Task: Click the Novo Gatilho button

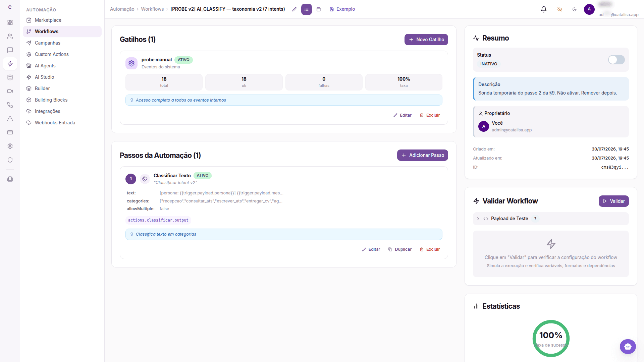Action: 426,40
